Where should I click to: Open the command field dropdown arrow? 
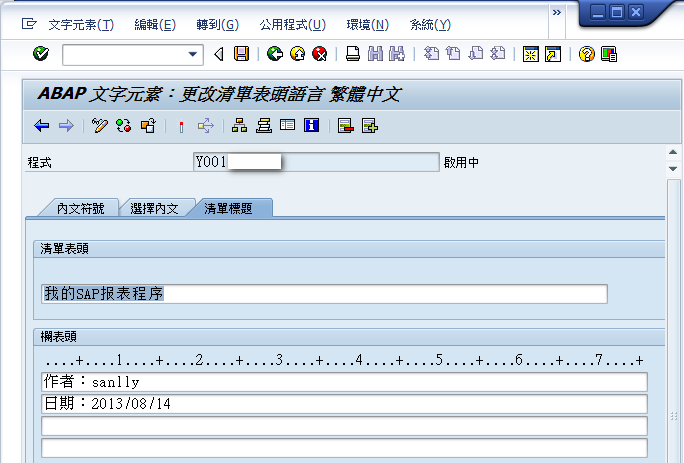[192, 55]
